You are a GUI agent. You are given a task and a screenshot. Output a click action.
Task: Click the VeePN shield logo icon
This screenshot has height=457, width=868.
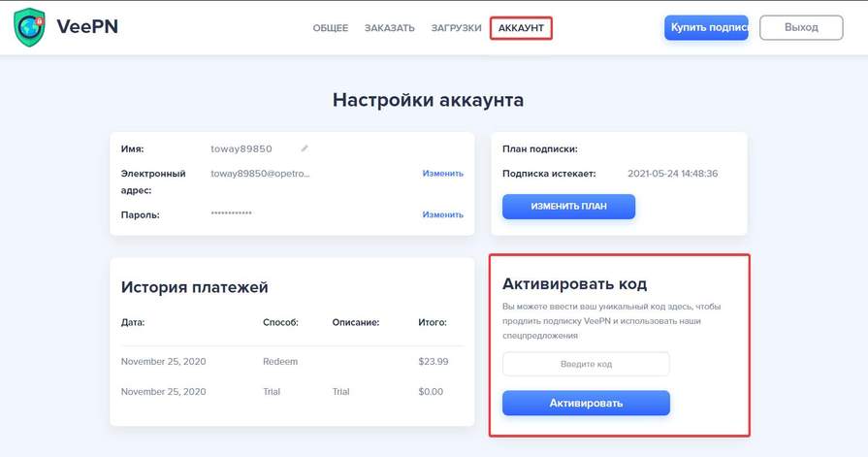(x=29, y=27)
